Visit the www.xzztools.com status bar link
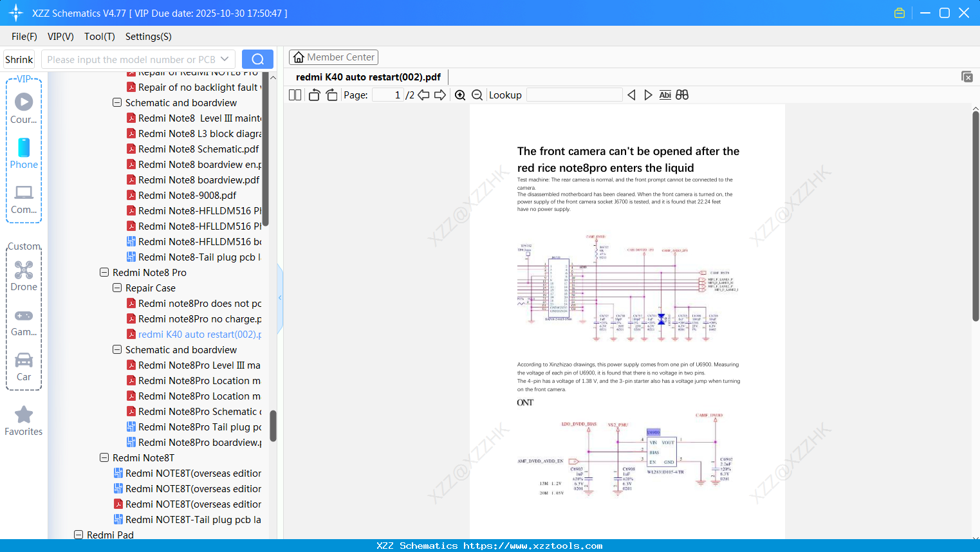The height and width of the screenshot is (552, 980). point(533,546)
